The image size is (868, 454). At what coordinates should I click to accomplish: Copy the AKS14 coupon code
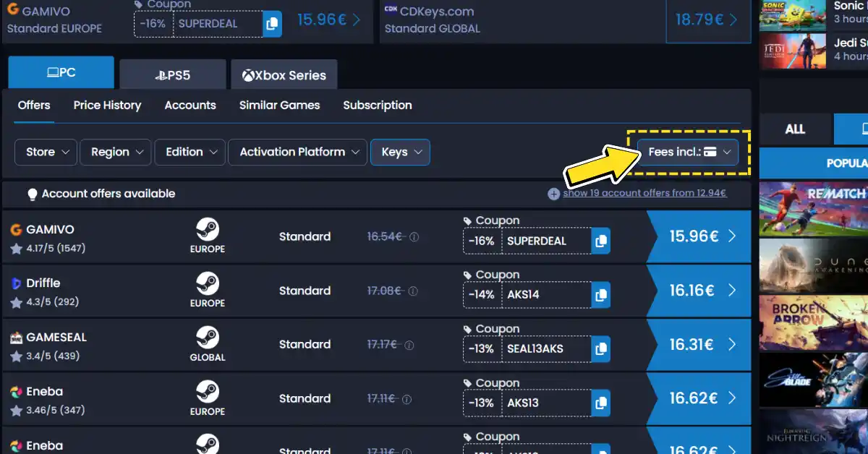[600, 295]
